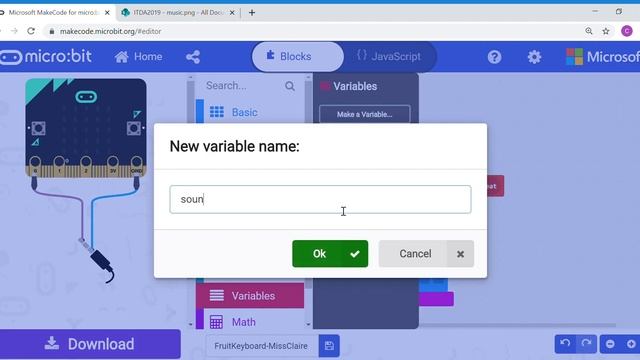Cancel the new variable dialog
This screenshot has width=640, height=360.
point(426,253)
